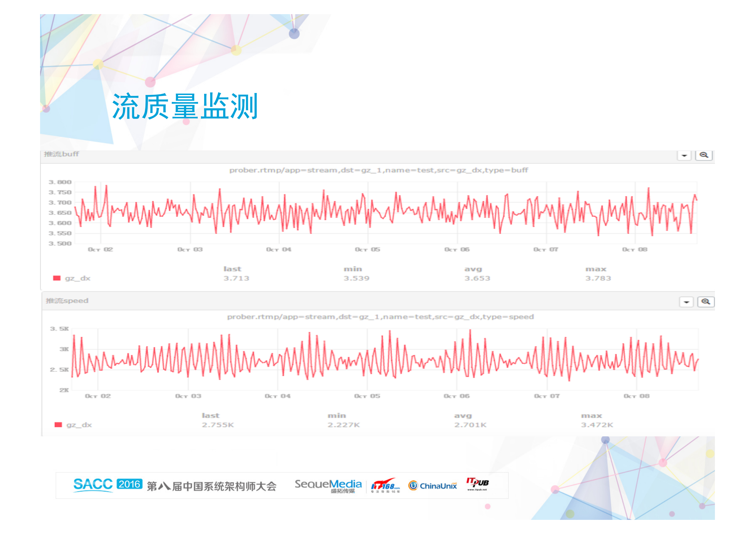Screen dimensions: 756x534
Task: Click the red gz_dx color swatch
Action: (x=58, y=278)
